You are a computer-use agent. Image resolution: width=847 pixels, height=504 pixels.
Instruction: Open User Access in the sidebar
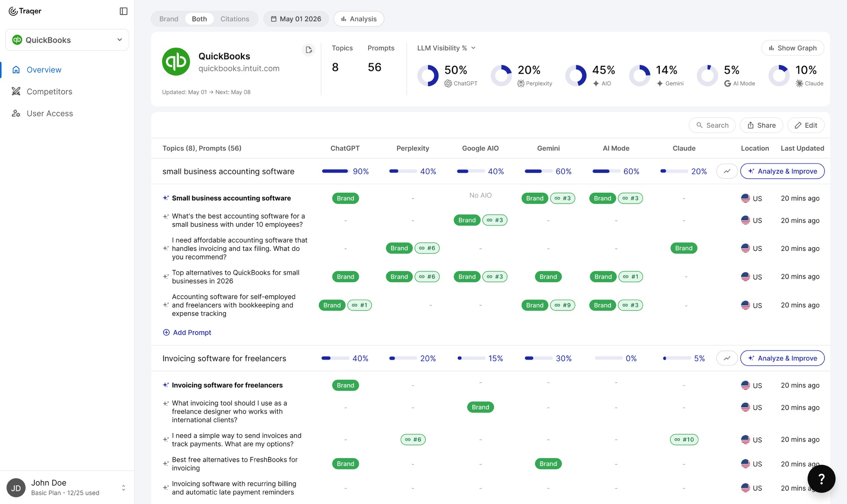[50, 113]
